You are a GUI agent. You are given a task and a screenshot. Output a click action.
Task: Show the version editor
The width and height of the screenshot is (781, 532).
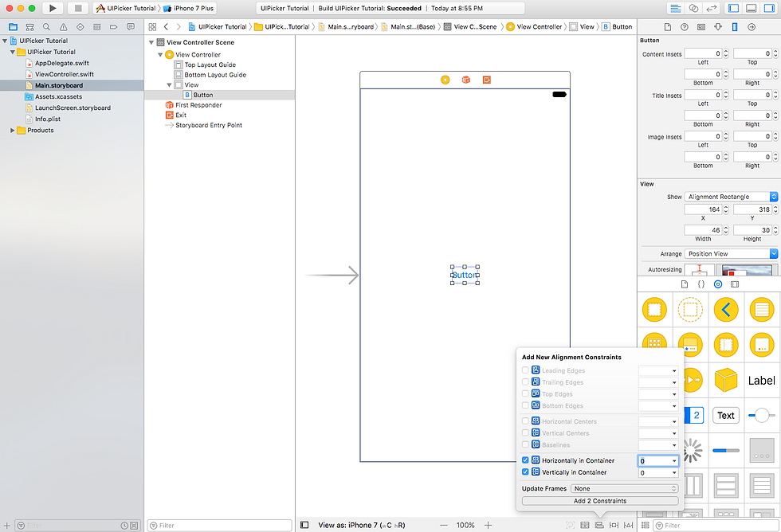711,8
